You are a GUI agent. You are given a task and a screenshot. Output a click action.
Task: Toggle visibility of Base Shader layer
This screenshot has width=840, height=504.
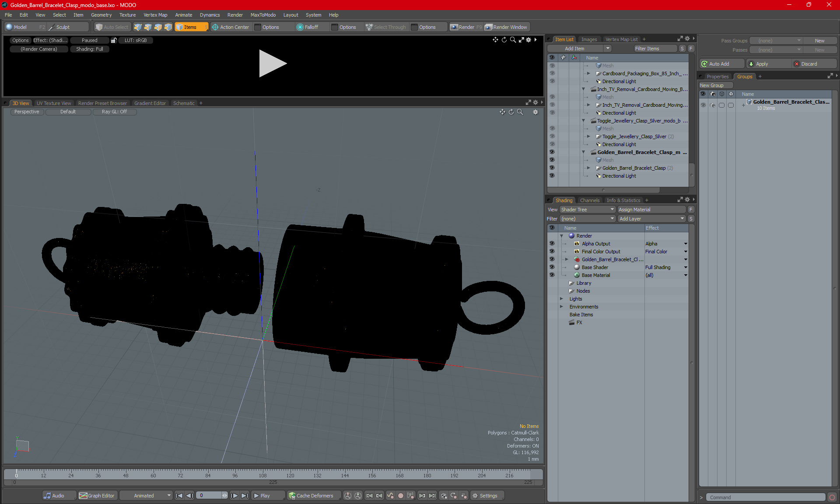pos(552,267)
